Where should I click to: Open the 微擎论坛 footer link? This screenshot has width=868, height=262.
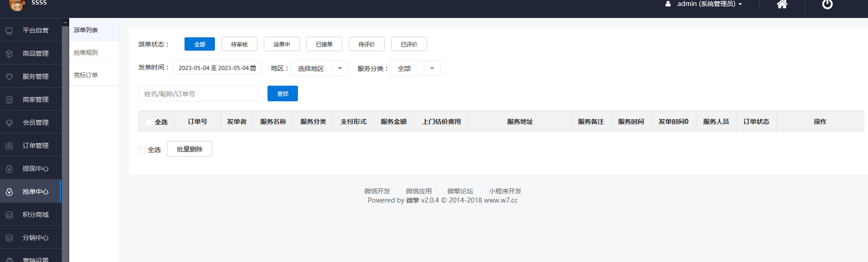pos(460,191)
